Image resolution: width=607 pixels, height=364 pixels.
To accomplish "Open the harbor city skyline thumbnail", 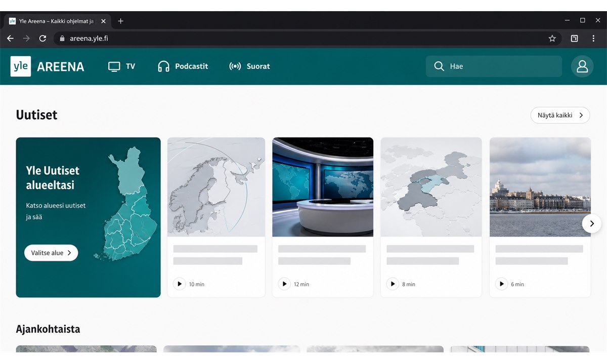I will [540, 187].
